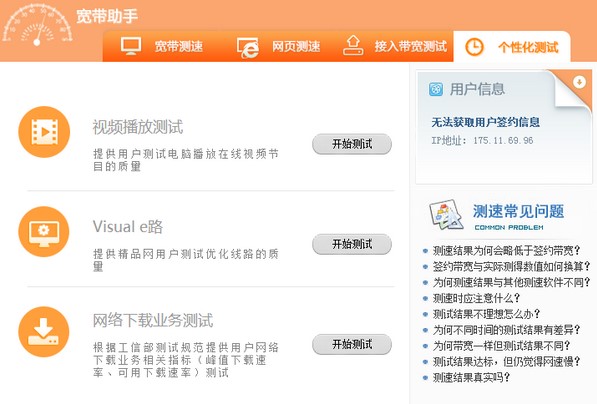The width and height of the screenshot is (597, 404).
Task: Click the 测速常见问题 illustration image
Action: (x=446, y=215)
